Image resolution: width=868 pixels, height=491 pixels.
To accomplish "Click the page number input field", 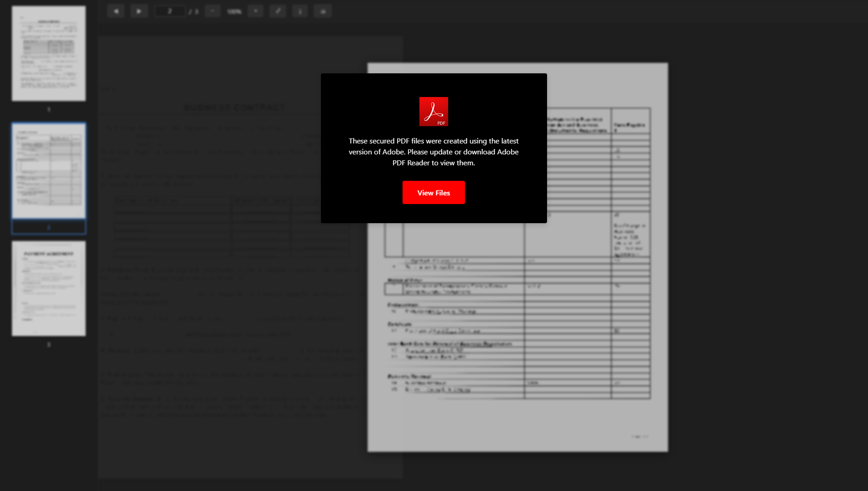I will pos(170,11).
